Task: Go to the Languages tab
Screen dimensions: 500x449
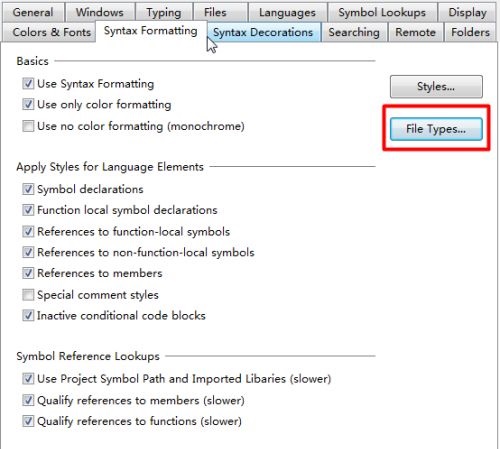Action: pos(287,12)
